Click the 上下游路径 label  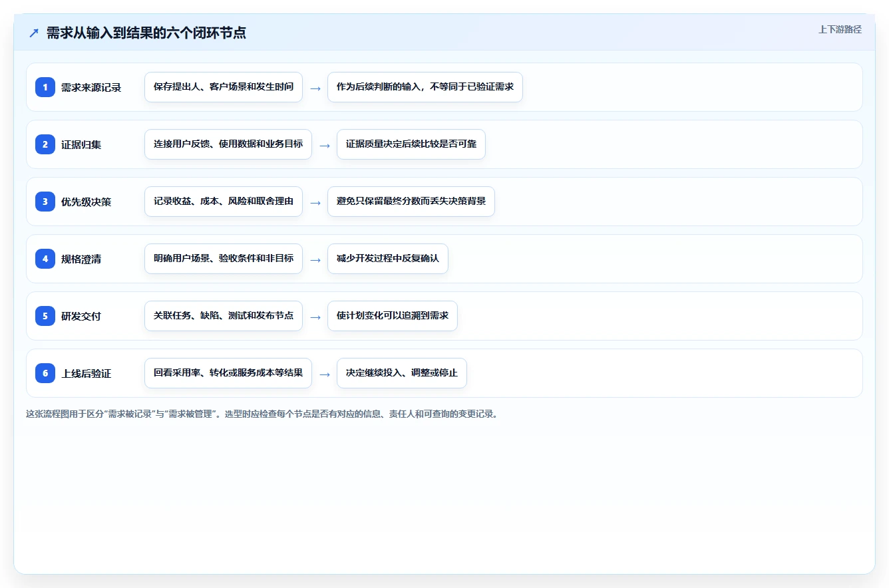point(840,29)
